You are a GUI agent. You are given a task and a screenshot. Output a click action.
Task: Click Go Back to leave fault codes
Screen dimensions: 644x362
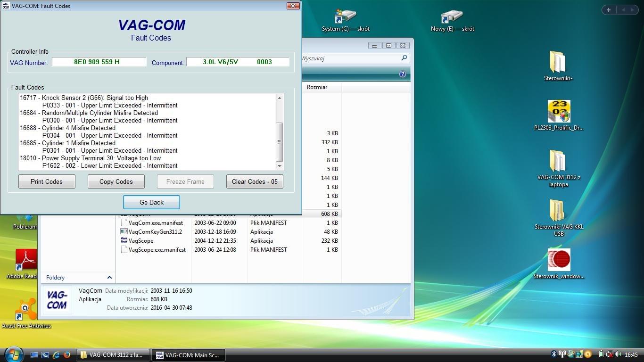(x=151, y=202)
